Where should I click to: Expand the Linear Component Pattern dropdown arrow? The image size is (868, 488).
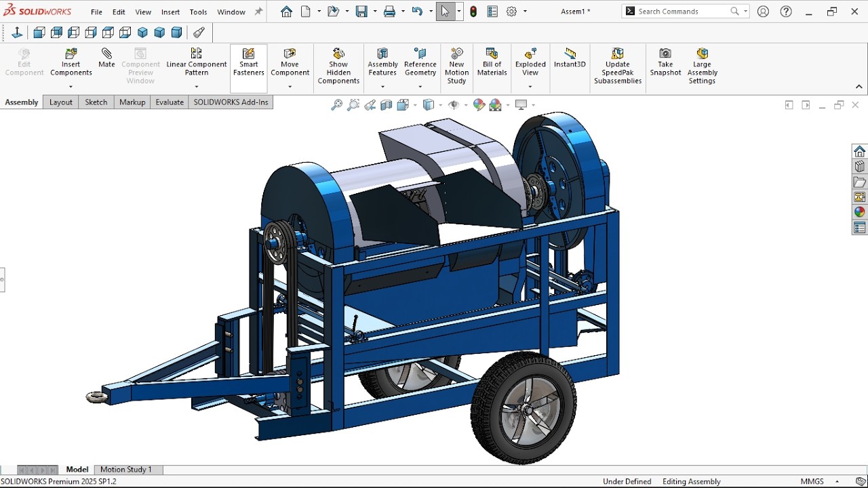pos(197,87)
